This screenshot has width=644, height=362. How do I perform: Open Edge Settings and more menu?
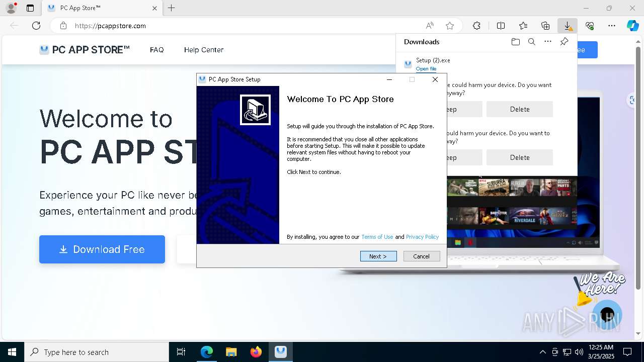[x=612, y=26]
